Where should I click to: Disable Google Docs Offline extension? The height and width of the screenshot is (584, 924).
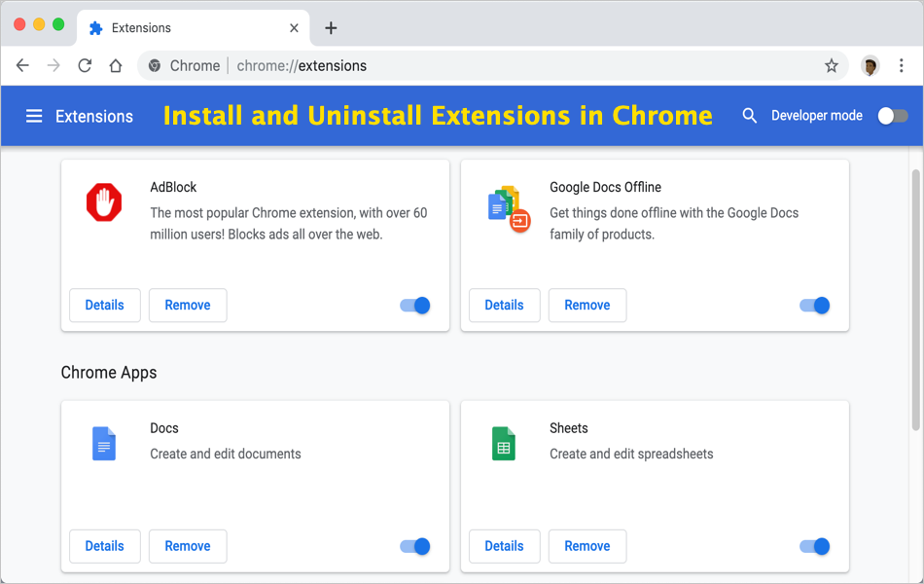click(x=814, y=305)
